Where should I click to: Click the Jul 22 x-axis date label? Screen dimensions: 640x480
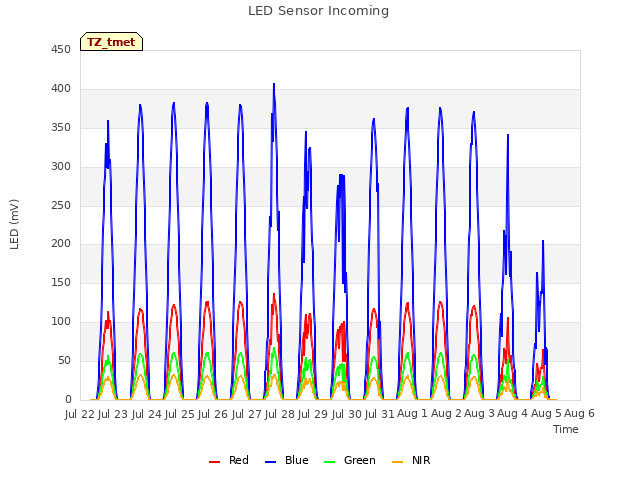coord(80,414)
